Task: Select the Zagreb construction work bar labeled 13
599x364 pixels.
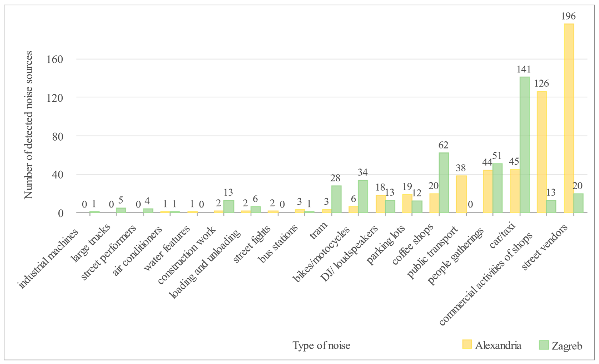Action: 228,206
